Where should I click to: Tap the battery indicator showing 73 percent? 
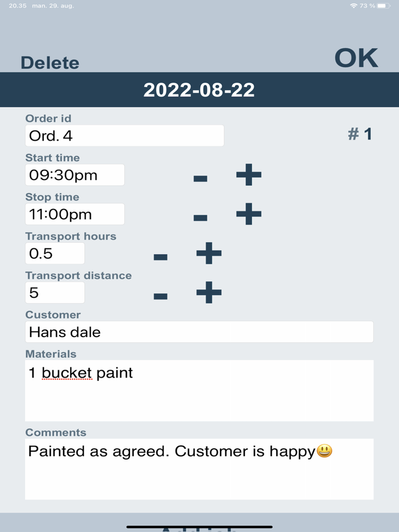point(385,5)
